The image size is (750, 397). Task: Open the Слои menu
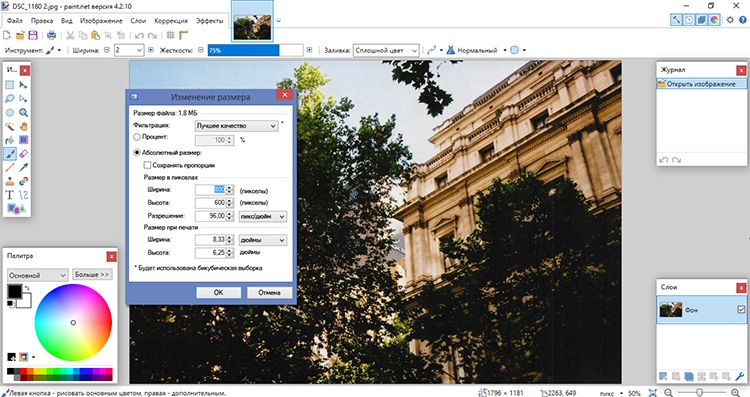pos(138,21)
